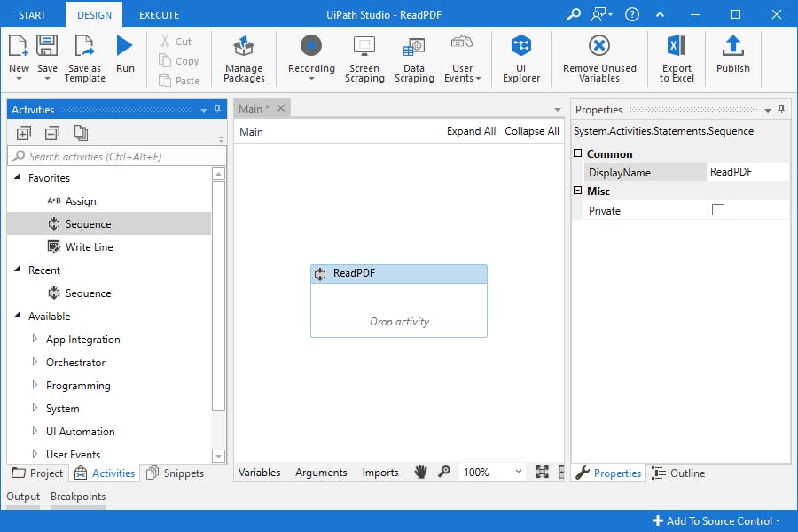
Task: Open the 100% zoom level dropdown
Action: [x=518, y=472]
